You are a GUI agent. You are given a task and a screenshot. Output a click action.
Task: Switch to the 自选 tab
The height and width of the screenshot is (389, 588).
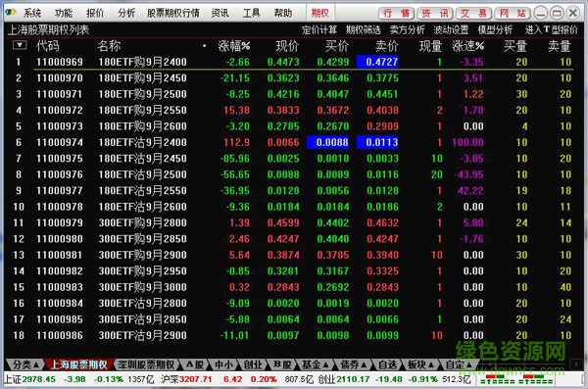(387, 365)
